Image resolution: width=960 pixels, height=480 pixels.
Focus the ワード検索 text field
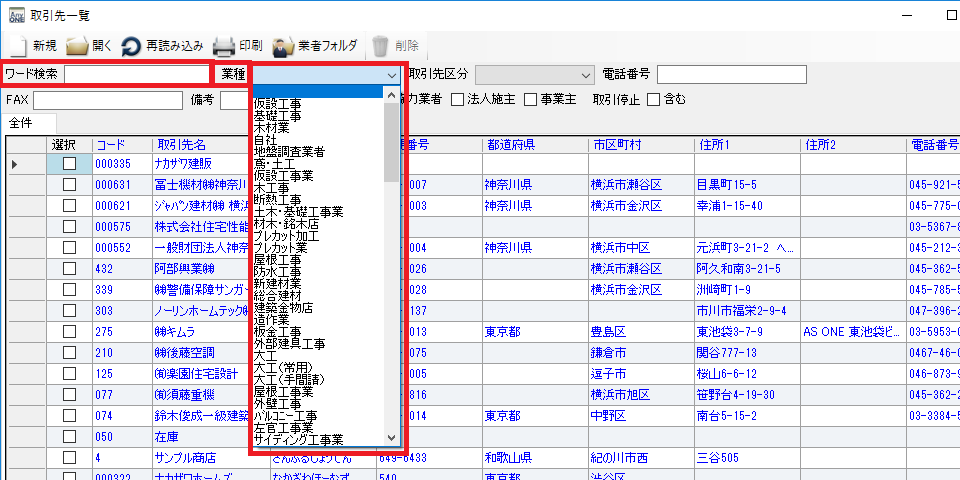pos(136,74)
